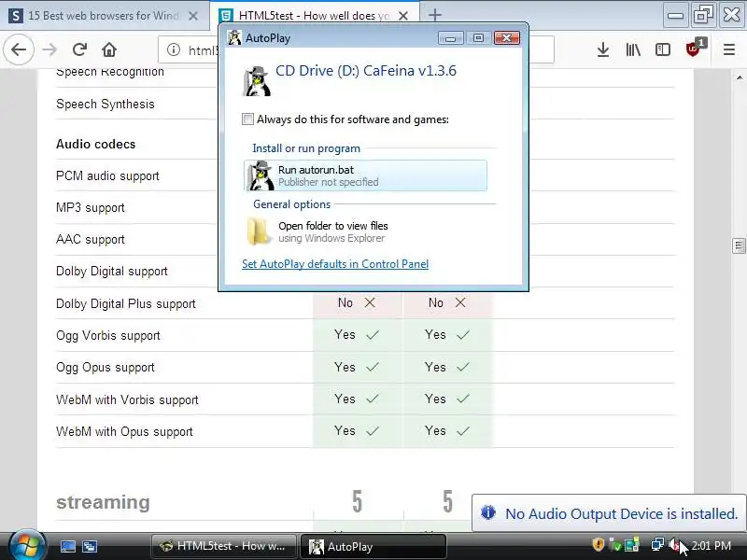
Task: Open the hamburger application menu
Action: pos(729,49)
